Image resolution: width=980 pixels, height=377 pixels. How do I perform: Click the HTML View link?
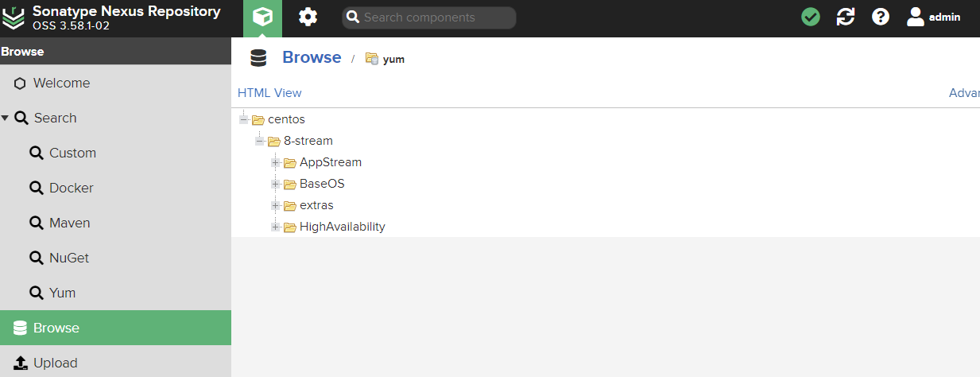coord(269,92)
